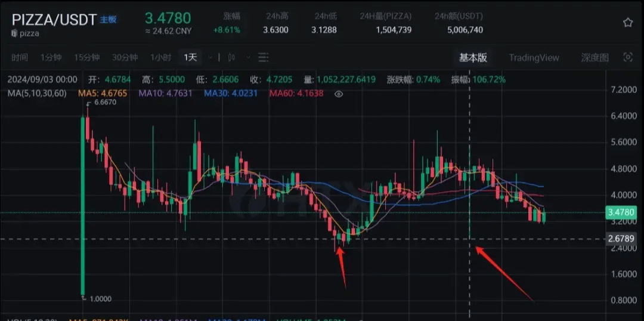
Task: Select the 基本版 basic chart tab
Action: pyautogui.click(x=473, y=57)
